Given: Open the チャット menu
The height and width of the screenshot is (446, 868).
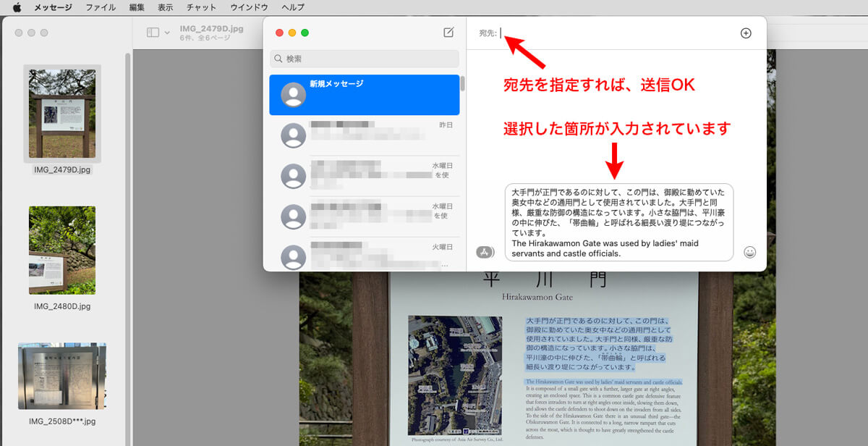Looking at the screenshot, I should [x=201, y=7].
